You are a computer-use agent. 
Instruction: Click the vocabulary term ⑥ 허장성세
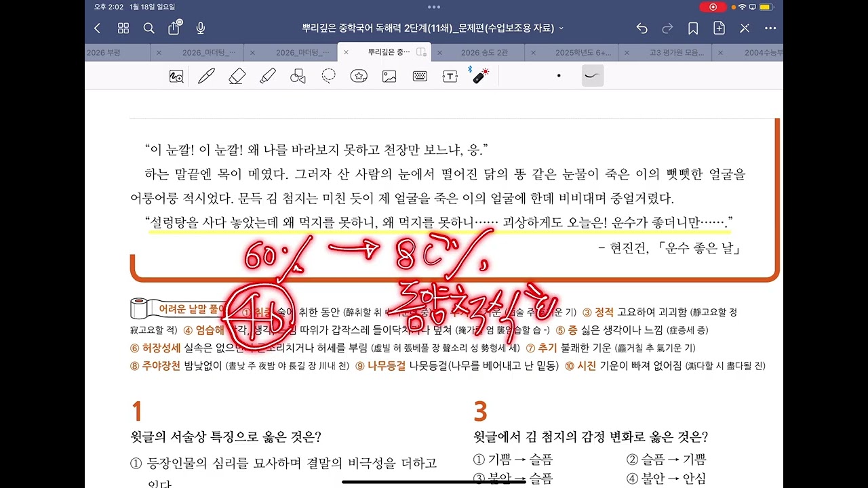click(155, 348)
